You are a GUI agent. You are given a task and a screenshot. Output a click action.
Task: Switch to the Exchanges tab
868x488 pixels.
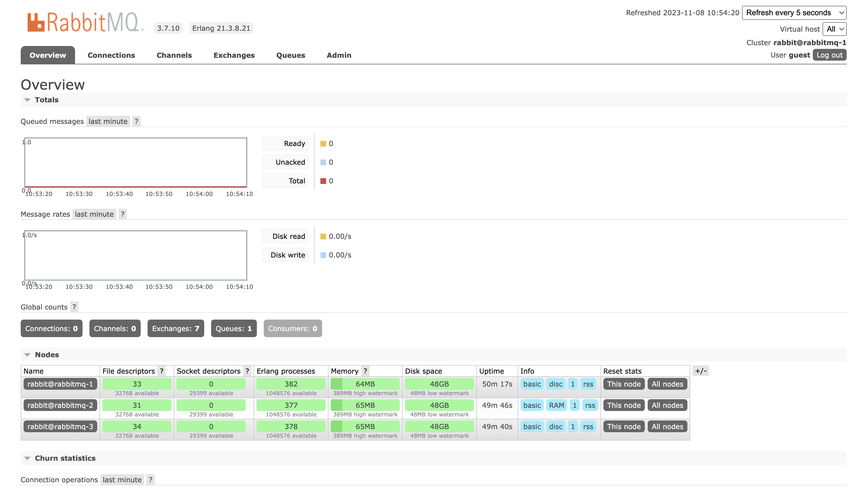(x=234, y=55)
